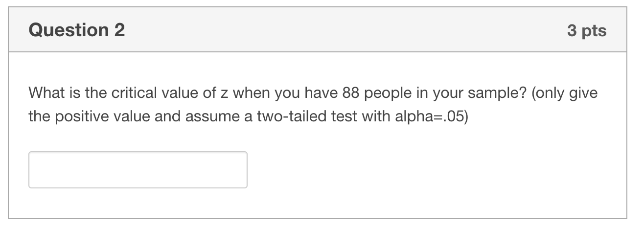The image size is (644, 230).
Task: Click the word "value" after "critical"
Action: click(x=164, y=93)
